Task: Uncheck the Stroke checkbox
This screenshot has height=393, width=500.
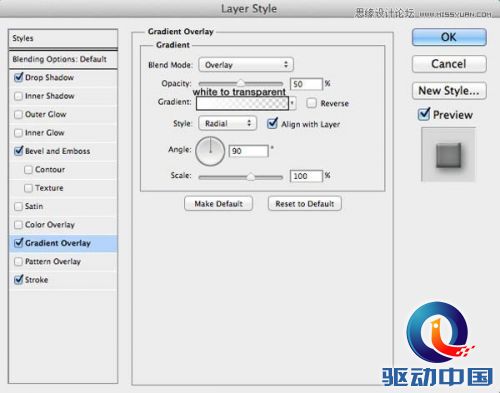Action: [19, 280]
